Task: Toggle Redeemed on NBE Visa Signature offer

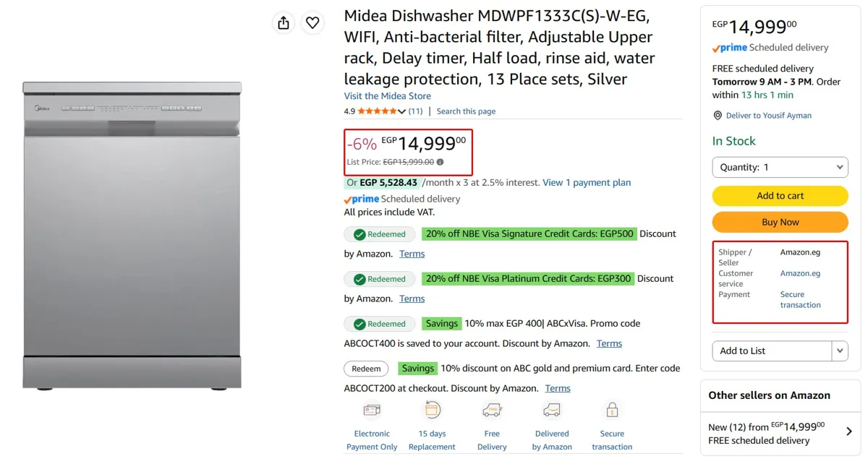Action: click(x=380, y=234)
